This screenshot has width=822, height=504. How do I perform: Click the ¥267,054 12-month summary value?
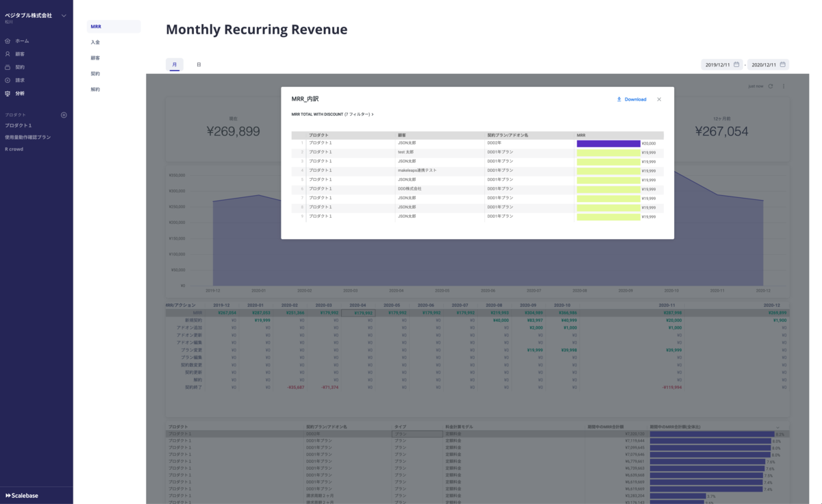(722, 131)
